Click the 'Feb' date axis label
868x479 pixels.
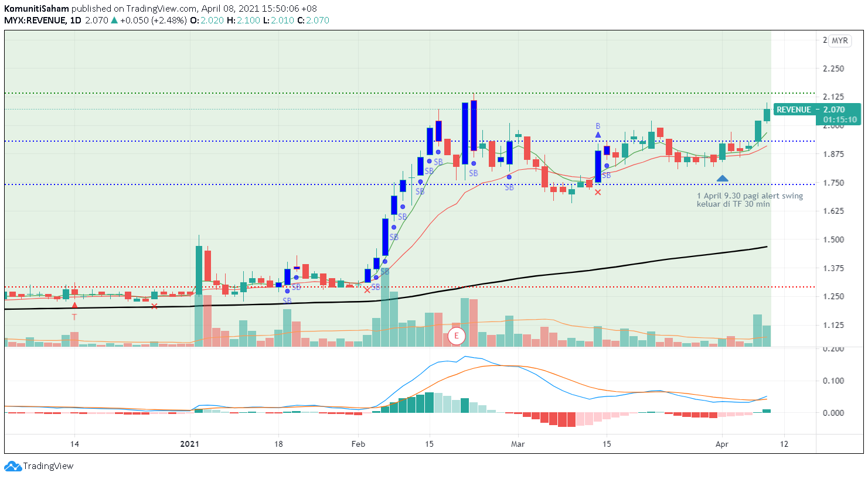pos(358,444)
